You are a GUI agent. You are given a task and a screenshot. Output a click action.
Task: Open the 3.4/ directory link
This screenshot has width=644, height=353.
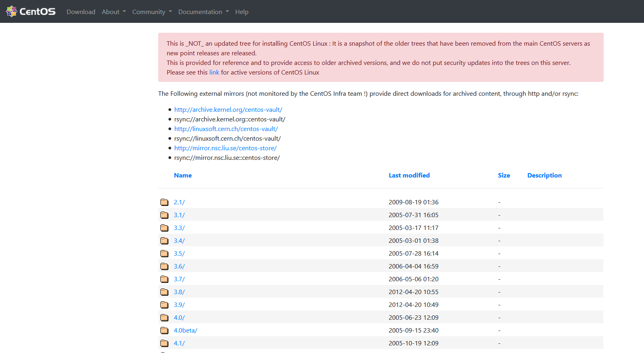pos(179,240)
